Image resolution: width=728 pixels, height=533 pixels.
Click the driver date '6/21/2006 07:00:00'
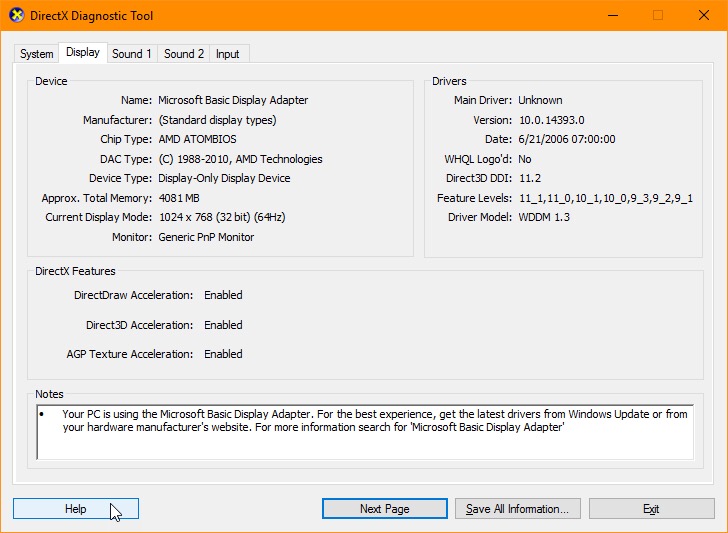[x=567, y=139]
